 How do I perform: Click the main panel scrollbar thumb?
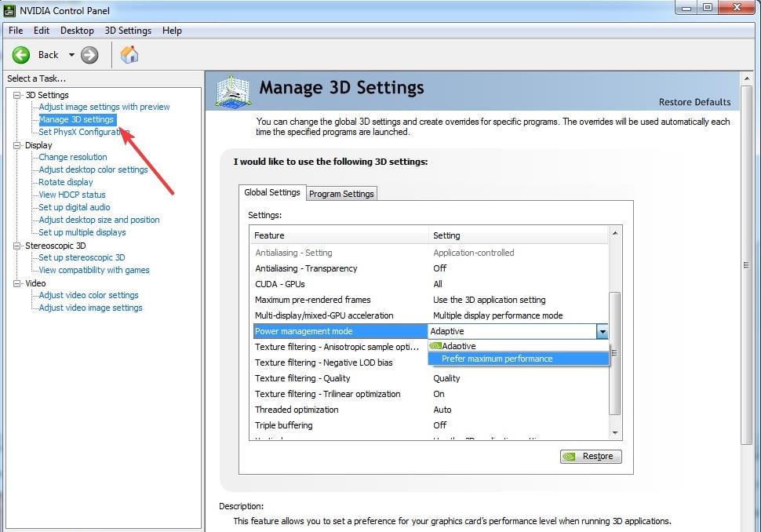pos(746,265)
